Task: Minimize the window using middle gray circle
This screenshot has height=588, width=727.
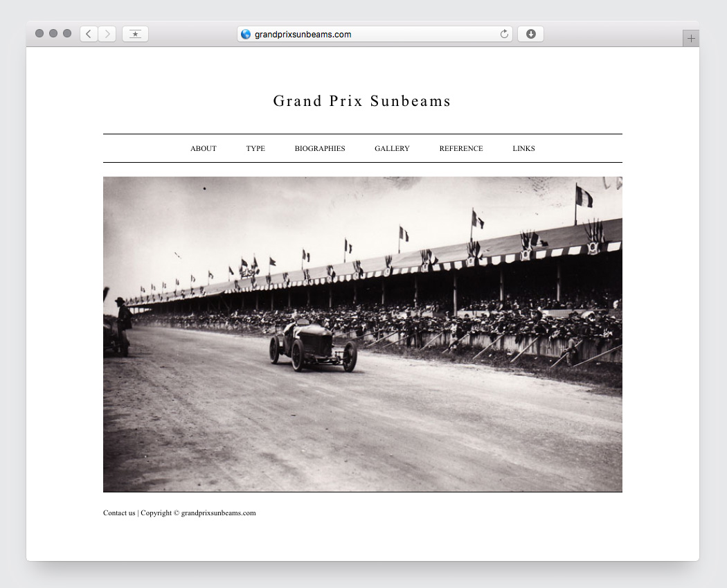Action: [x=53, y=33]
